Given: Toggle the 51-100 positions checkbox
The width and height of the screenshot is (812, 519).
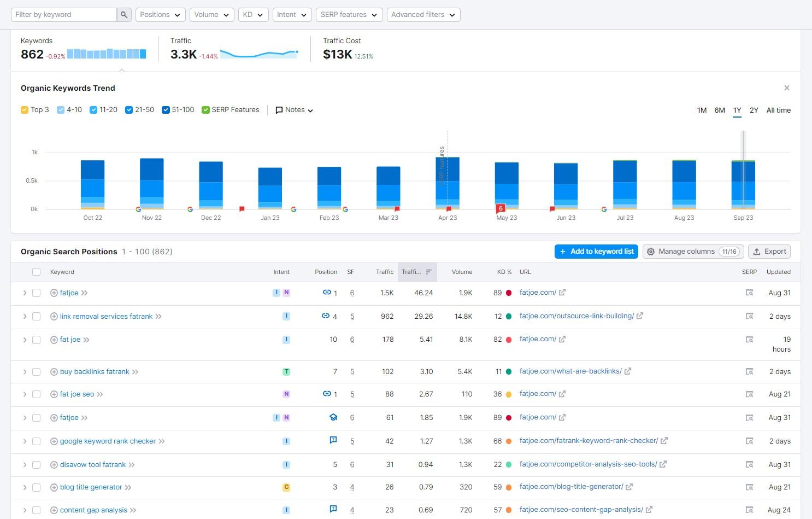Looking at the screenshot, I should (166, 110).
